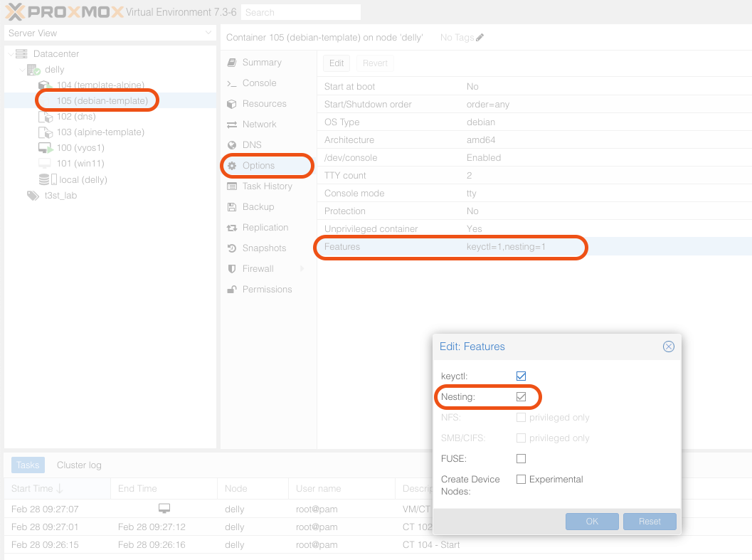Toggle the NFS privileged only checkbox
The width and height of the screenshot is (752, 560).
click(521, 418)
